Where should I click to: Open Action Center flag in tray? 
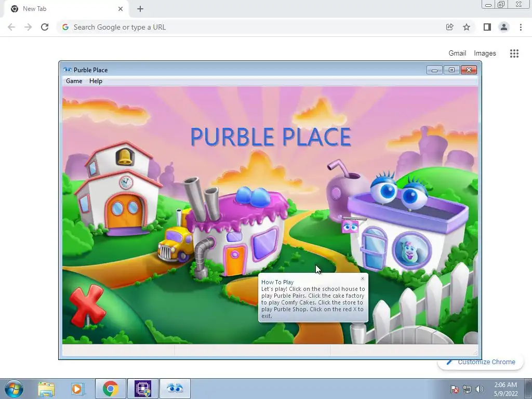coord(454,389)
